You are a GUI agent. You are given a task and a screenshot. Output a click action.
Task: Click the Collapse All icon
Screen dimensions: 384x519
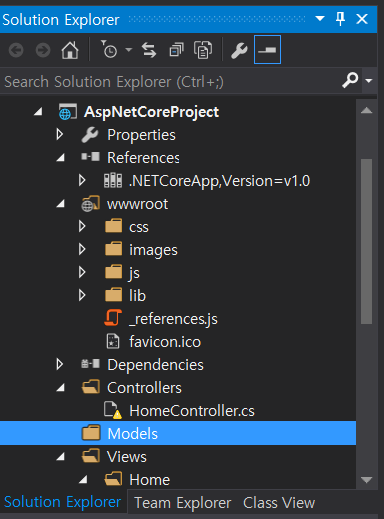[x=176, y=50]
